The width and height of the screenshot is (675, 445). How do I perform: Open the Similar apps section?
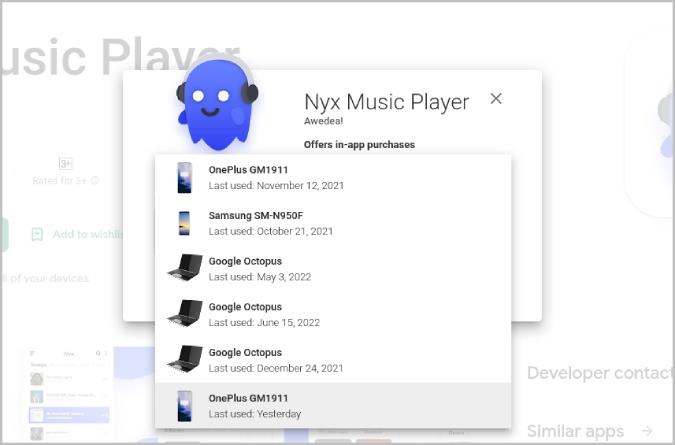click(575, 431)
